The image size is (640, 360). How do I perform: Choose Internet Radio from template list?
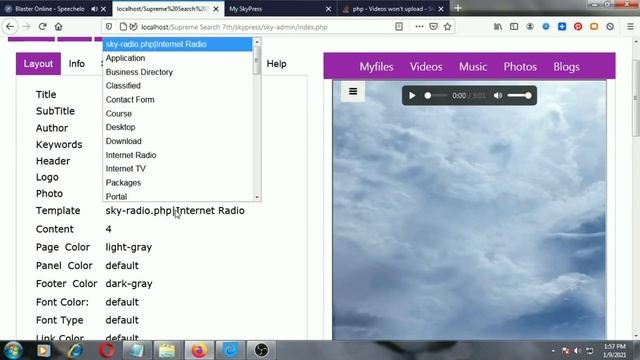tap(178, 155)
